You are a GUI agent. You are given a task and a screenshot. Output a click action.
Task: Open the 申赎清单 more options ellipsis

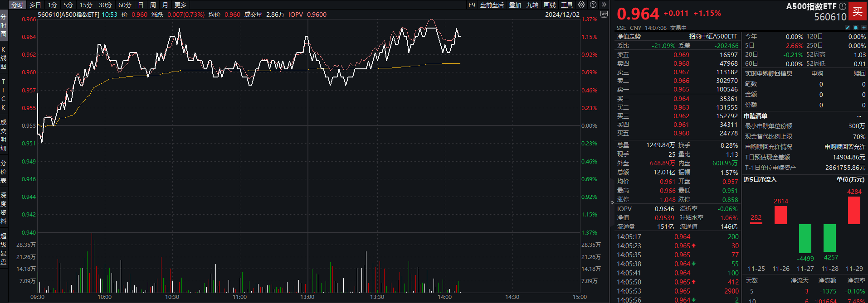click(x=859, y=116)
